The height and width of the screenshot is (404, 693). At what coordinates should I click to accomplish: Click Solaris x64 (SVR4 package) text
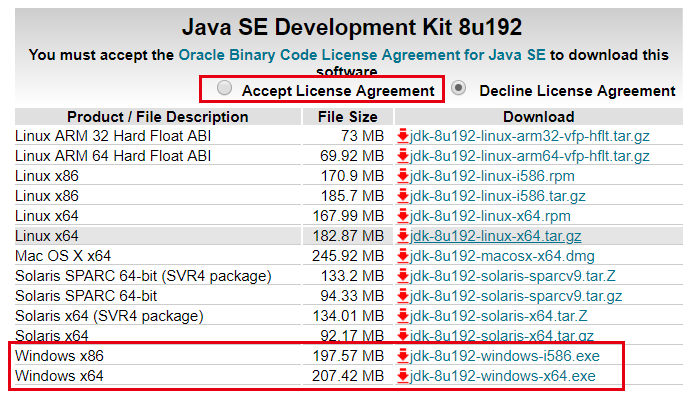click(109, 316)
